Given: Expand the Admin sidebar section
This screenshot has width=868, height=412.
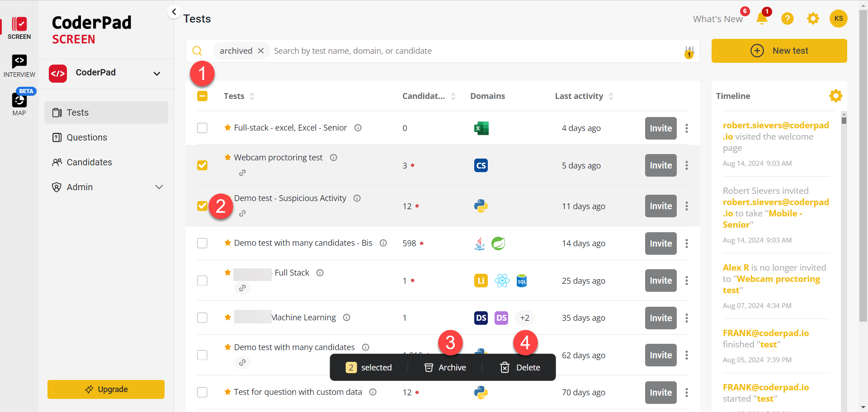Looking at the screenshot, I should coord(159,187).
